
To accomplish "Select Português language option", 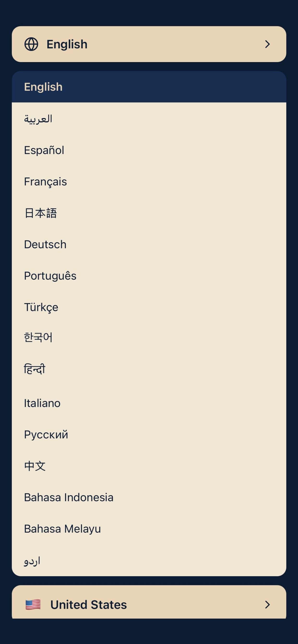I will pyautogui.click(x=149, y=276).
